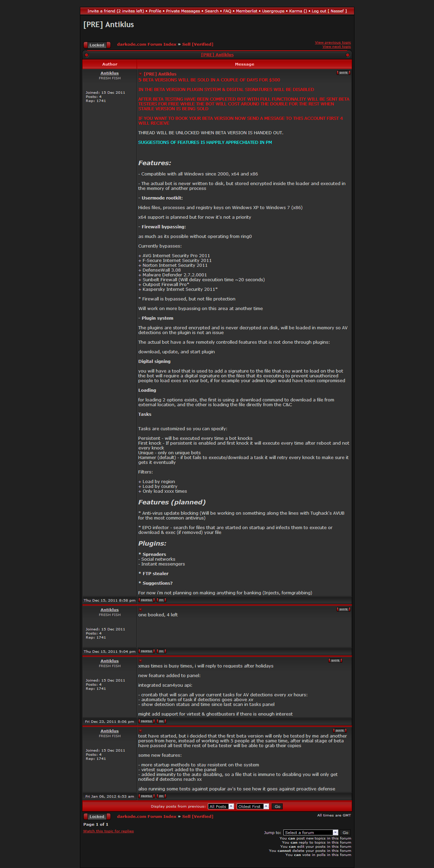Click Go button next to Oldest First
The image size is (434, 868).
pyautogui.click(x=277, y=807)
